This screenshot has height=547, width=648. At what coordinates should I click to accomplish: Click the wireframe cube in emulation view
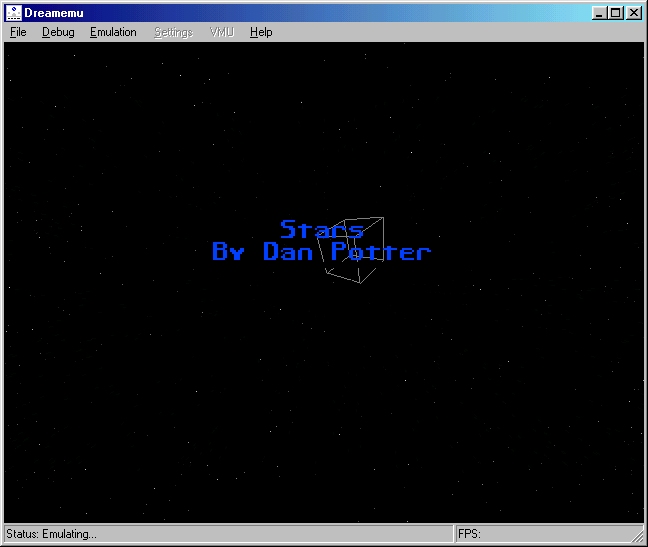coord(351,250)
